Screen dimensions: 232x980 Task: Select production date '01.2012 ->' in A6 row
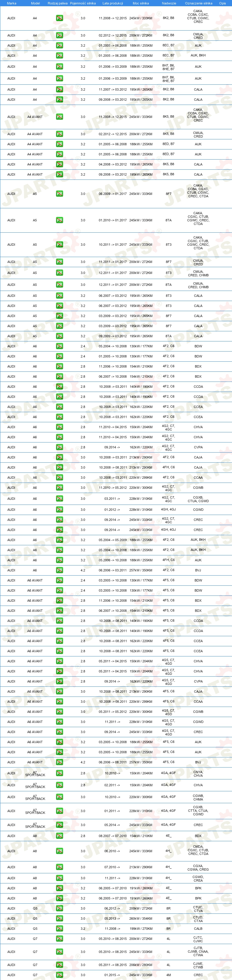(112, 510)
